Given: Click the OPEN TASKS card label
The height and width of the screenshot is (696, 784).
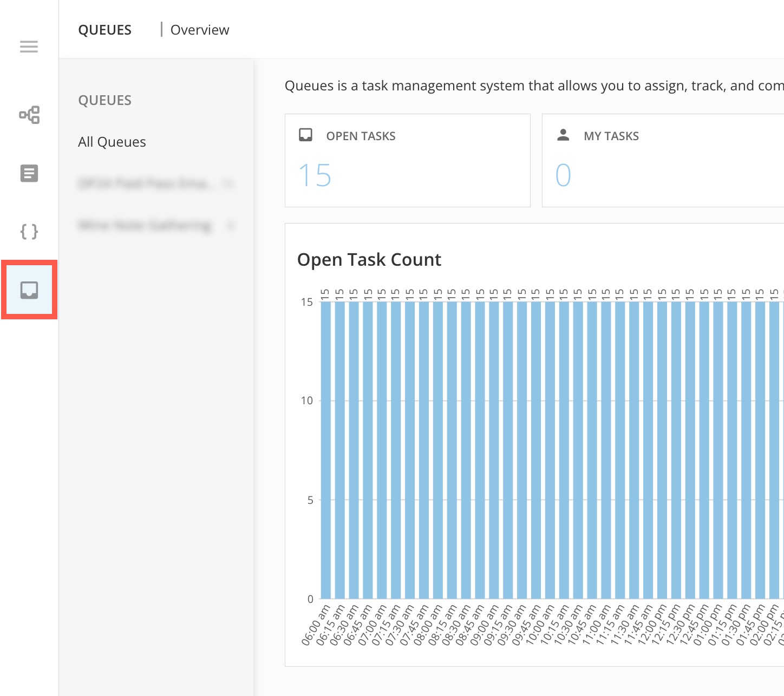Looking at the screenshot, I should pos(361,136).
